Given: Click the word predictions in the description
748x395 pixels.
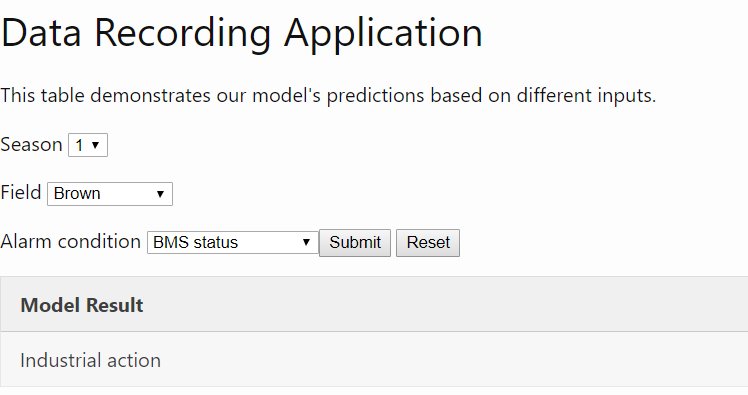Looking at the screenshot, I should pyautogui.click(x=375, y=96).
